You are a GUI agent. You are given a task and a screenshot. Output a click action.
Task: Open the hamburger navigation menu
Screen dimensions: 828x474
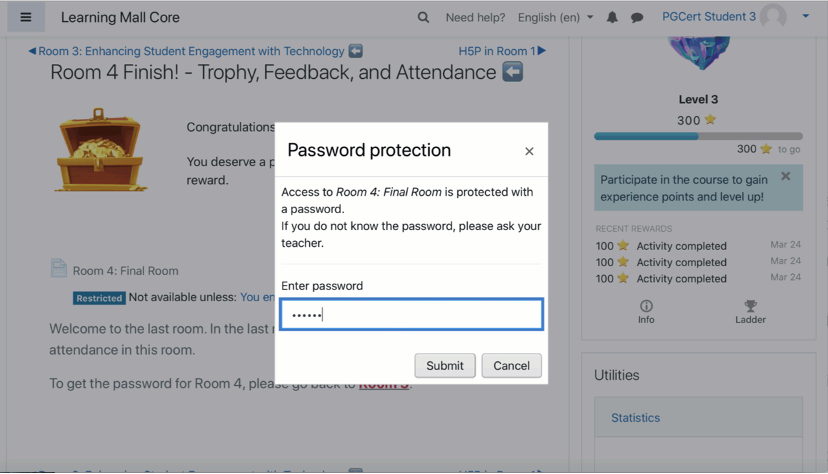click(x=26, y=17)
